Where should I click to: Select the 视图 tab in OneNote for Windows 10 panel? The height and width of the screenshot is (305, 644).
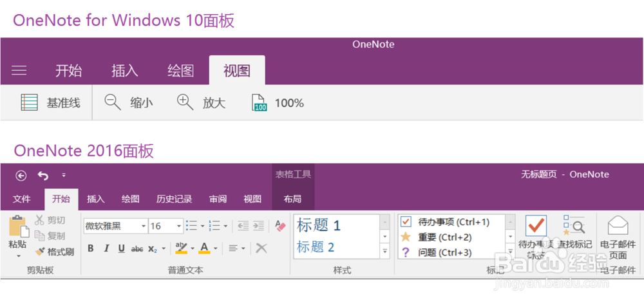coord(237,71)
